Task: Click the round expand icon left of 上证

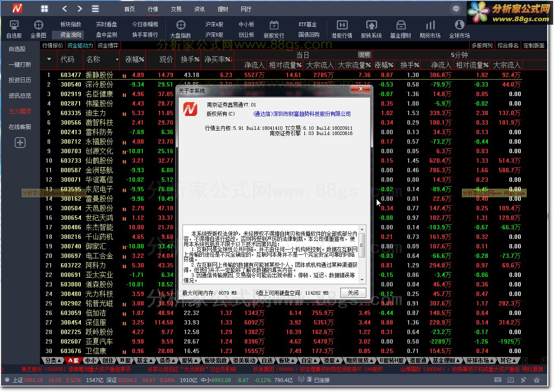Action: (x=6, y=380)
